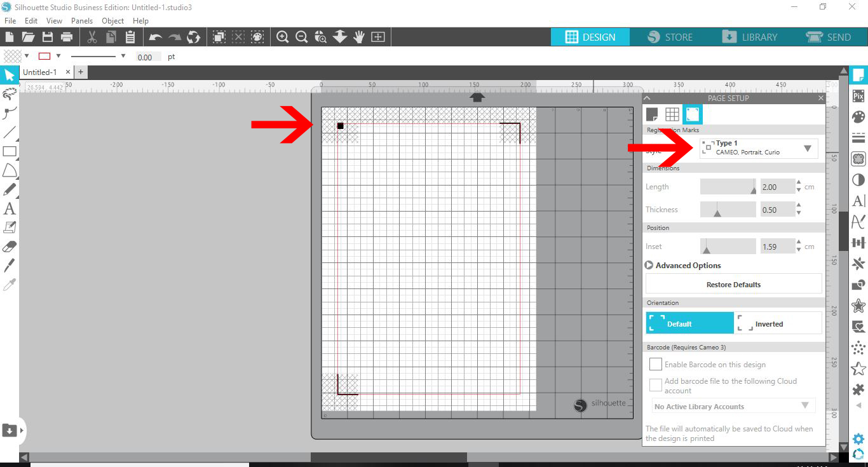Increase Inset value stepper

[x=799, y=242]
